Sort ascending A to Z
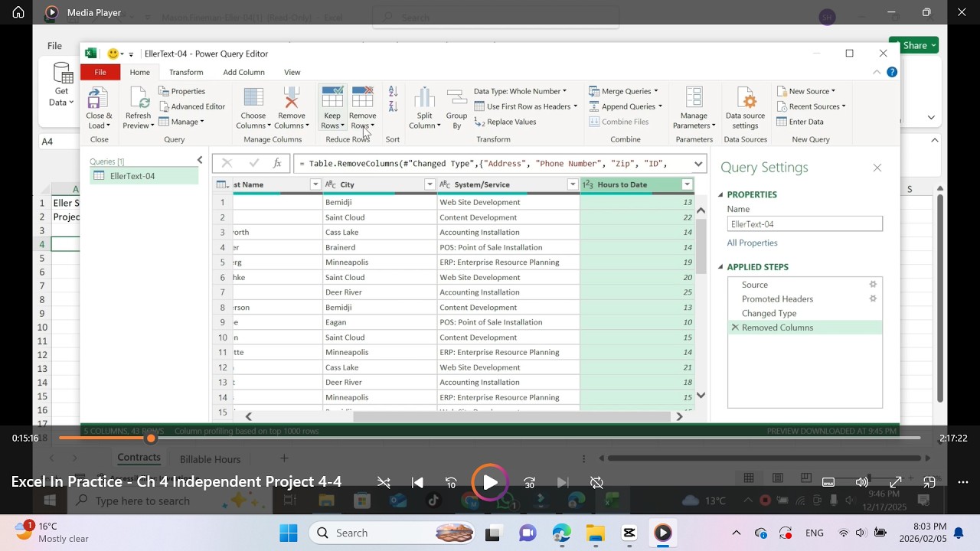 (x=393, y=92)
